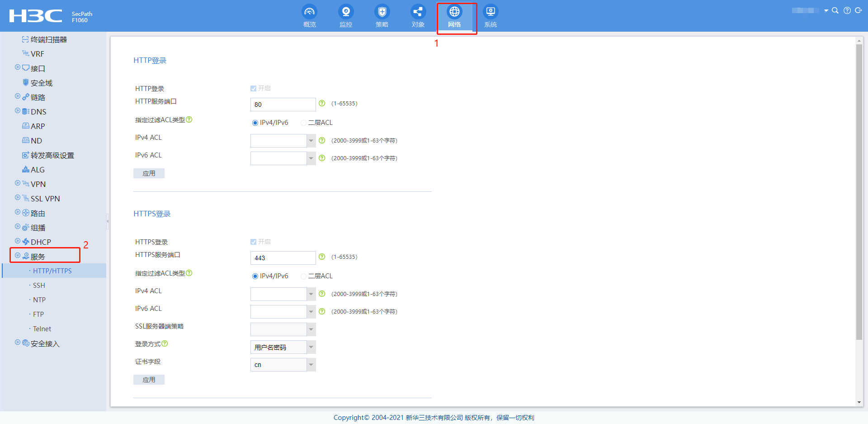Image resolution: width=868 pixels, height=424 pixels.
Task: Open the Telnet service page
Action: [x=42, y=329]
